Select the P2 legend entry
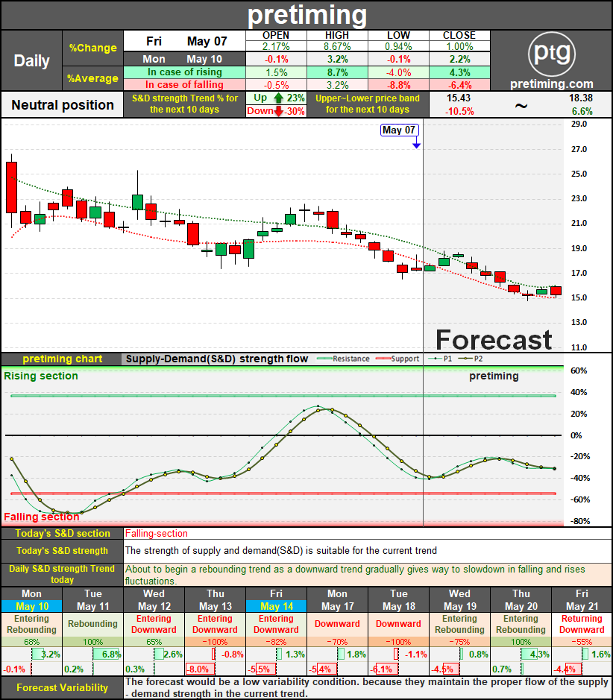 click(x=471, y=359)
